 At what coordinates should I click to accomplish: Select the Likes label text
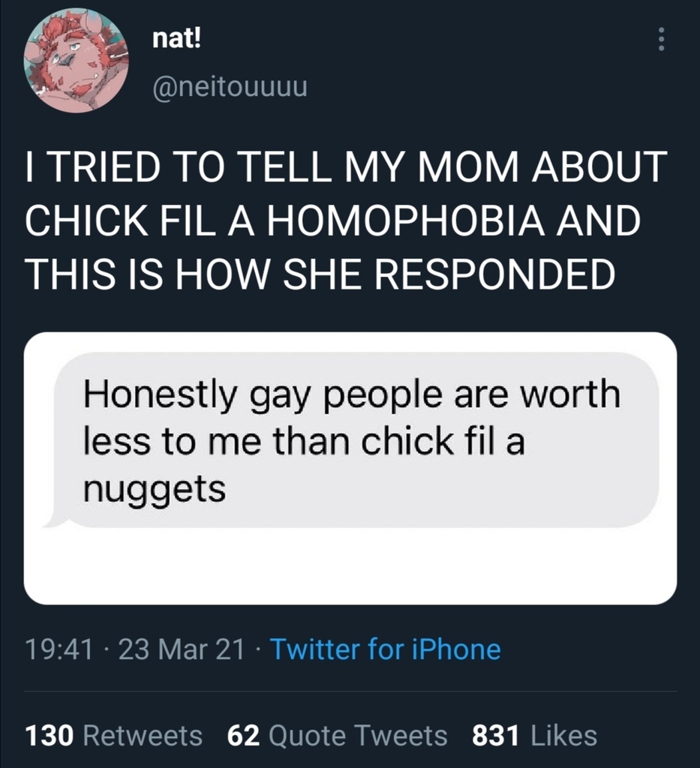point(563,736)
